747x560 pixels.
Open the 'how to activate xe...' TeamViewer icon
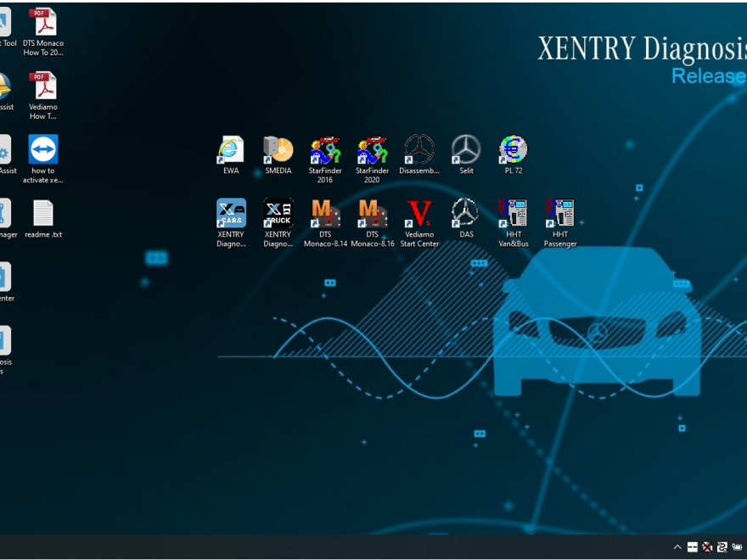(x=43, y=160)
